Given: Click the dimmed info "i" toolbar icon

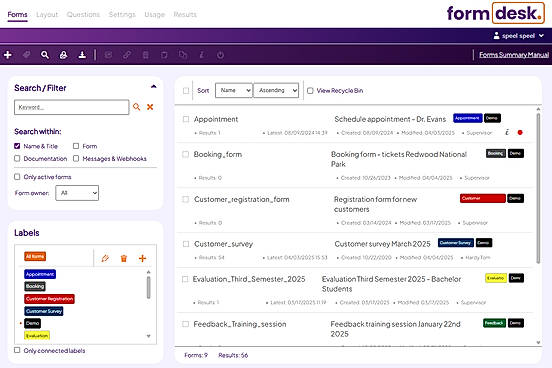Looking at the screenshot, I should point(202,55).
